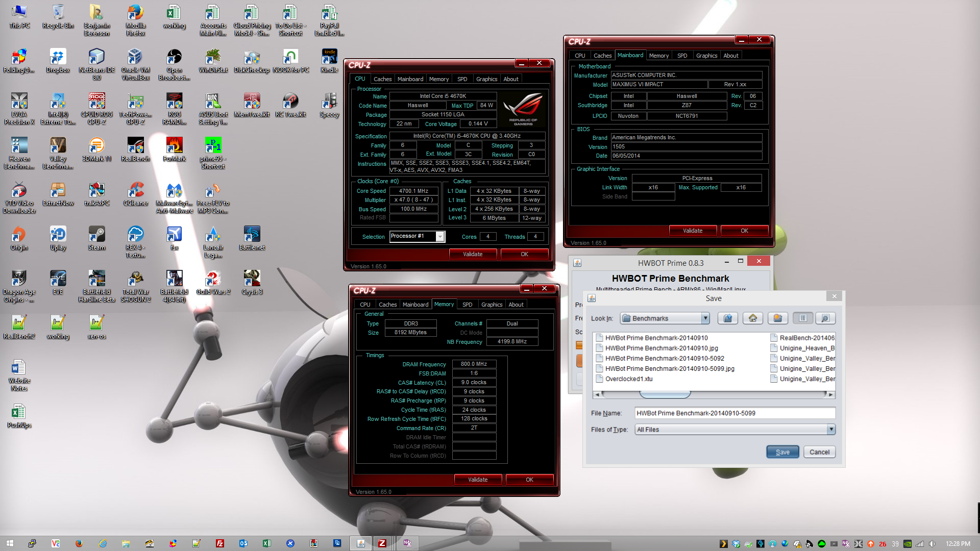Expand the Look In folder dropdown
This screenshot has height=551, width=980.
click(x=705, y=318)
